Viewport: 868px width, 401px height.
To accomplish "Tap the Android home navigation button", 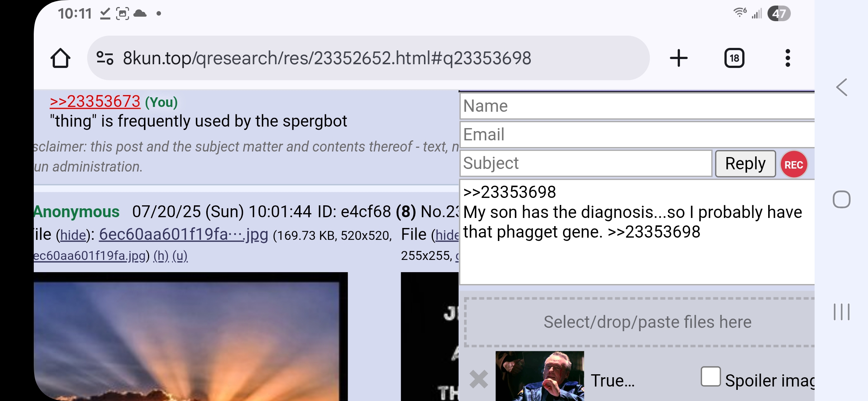I will coord(842,199).
